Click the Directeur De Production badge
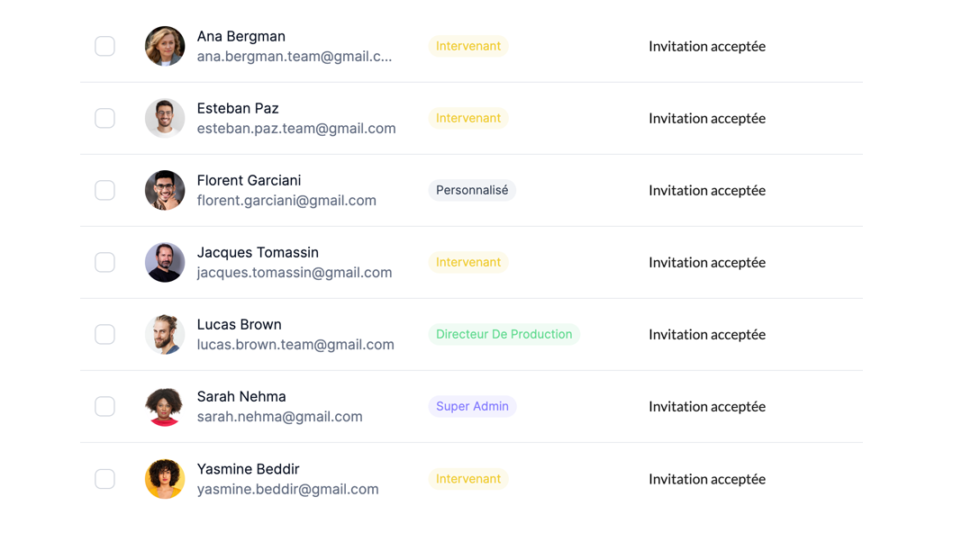This screenshot has width=980, height=533. coord(504,334)
